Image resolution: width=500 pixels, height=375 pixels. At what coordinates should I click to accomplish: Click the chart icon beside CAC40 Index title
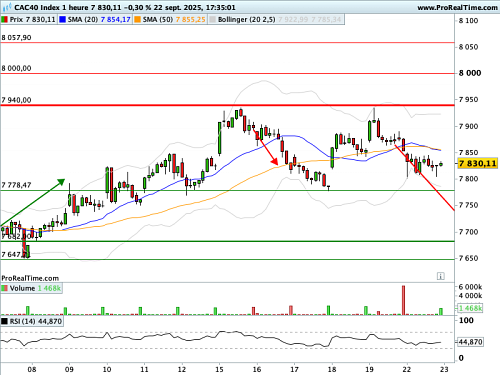(x=7, y=7)
